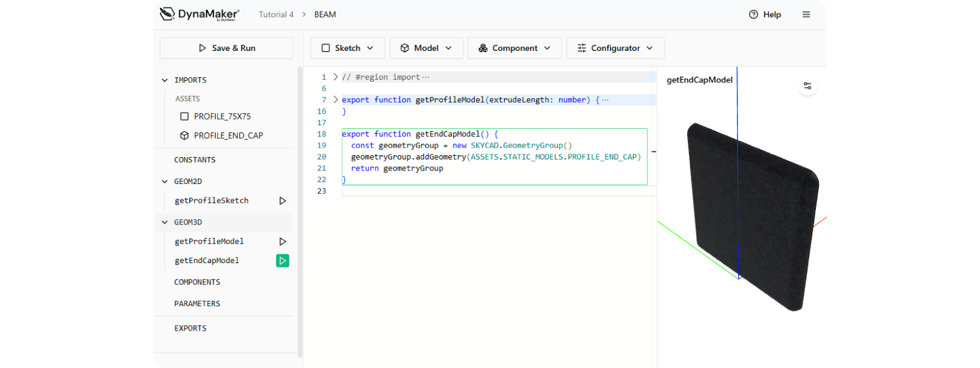Screen dimensions: 980x368
Task: Run getProfileSketch with its play icon
Action: 282,201
